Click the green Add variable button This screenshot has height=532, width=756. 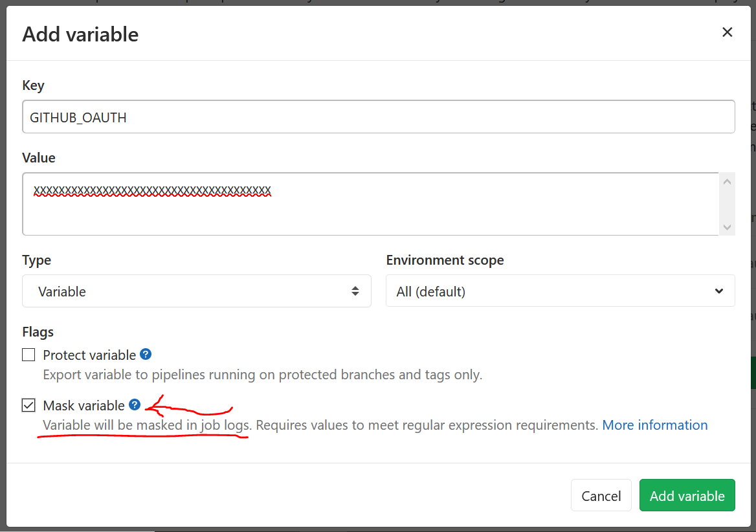[x=687, y=496]
